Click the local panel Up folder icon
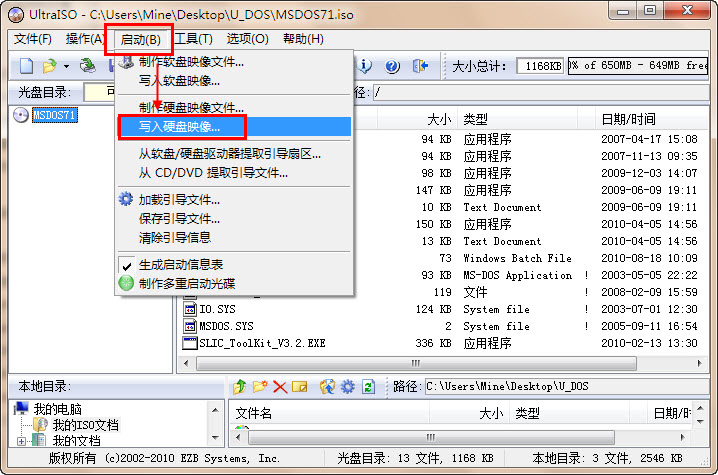Viewport: 718px width, 475px height. click(x=239, y=387)
